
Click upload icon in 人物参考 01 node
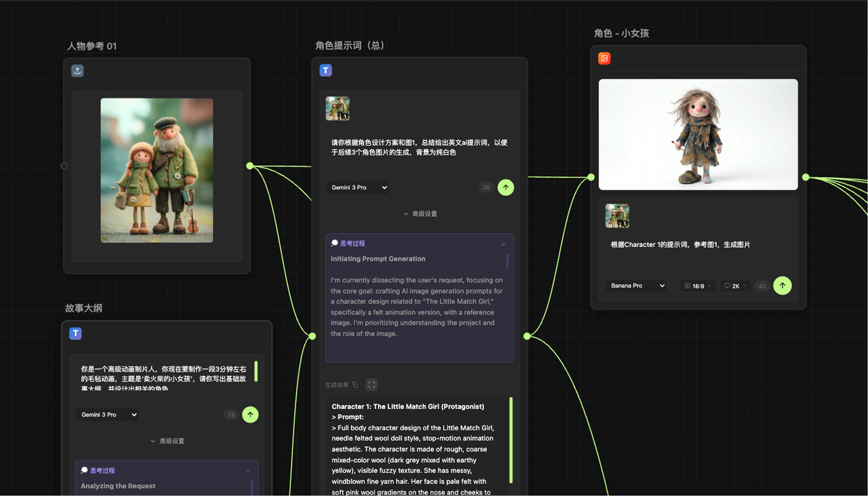[77, 71]
